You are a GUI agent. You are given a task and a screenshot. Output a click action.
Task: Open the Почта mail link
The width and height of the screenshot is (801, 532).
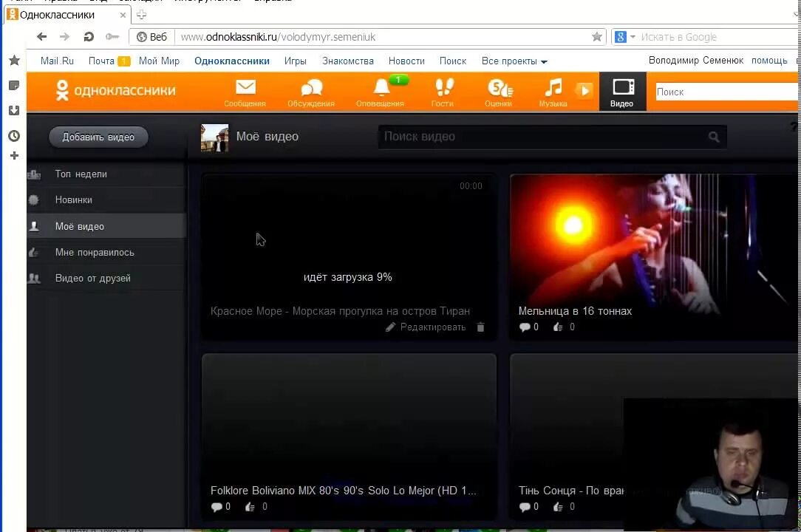click(x=101, y=61)
